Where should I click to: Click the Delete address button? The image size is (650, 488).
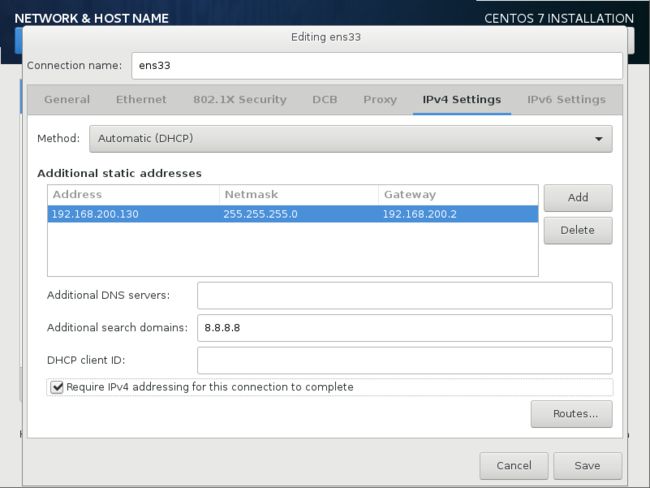tap(578, 231)
